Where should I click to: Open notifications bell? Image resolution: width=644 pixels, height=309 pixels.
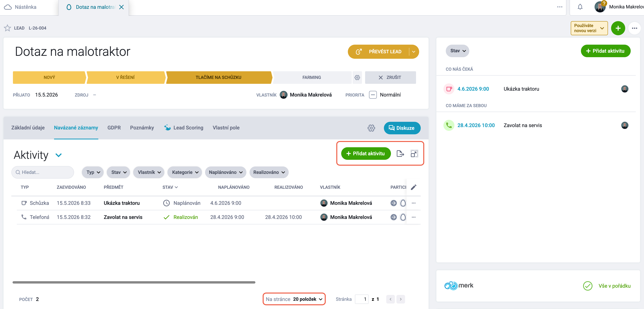[x=580, y=7]
